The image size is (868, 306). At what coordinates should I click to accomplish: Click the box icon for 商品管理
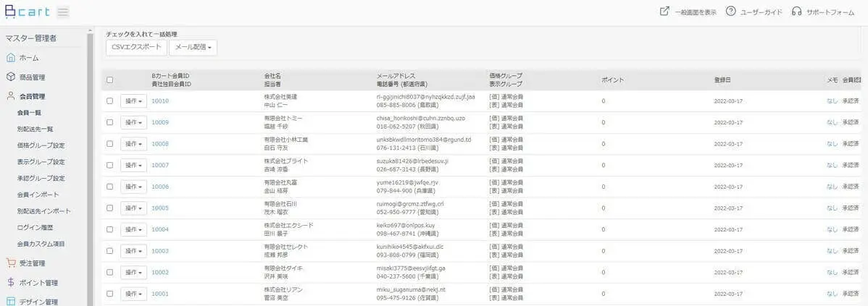pyautogui.click(x=11, y=77)
